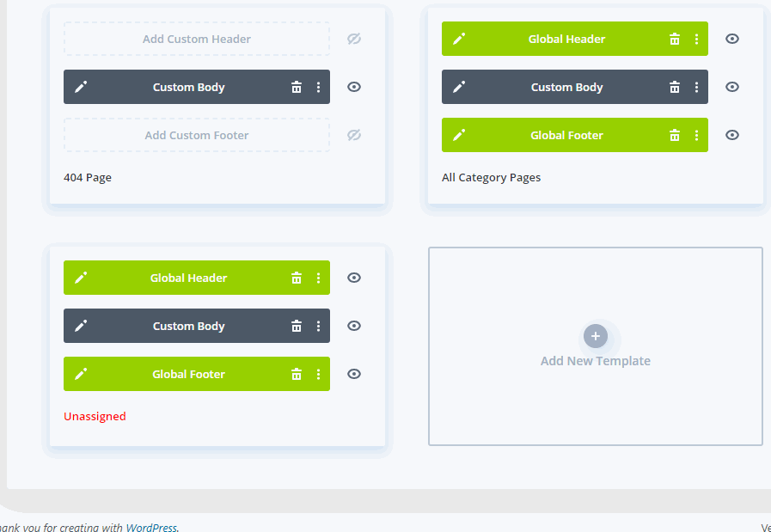Viewport: 771px width, 532px height.
Task: Add Custom Header to 404 Page template
Action: click(x=197, y=39)
